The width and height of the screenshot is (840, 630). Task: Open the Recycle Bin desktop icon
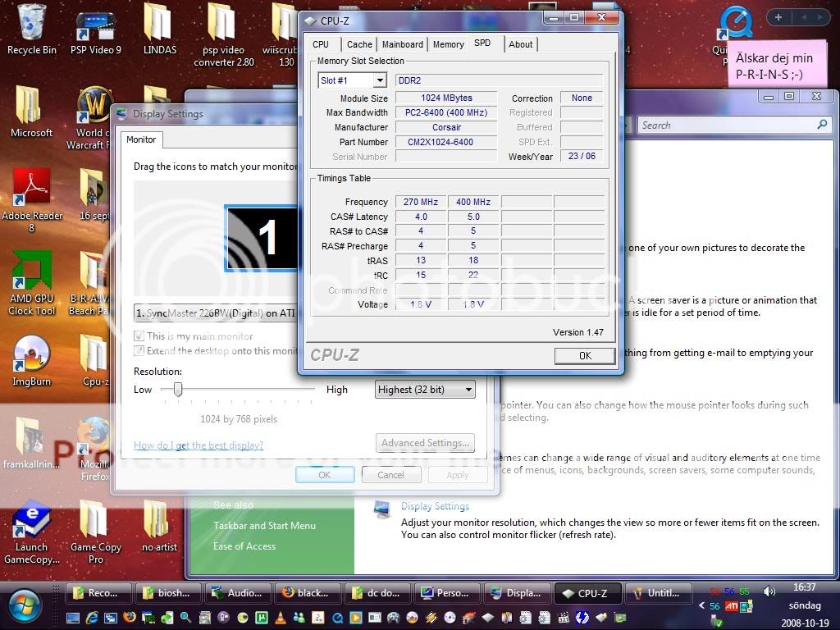tap(31, 23)
